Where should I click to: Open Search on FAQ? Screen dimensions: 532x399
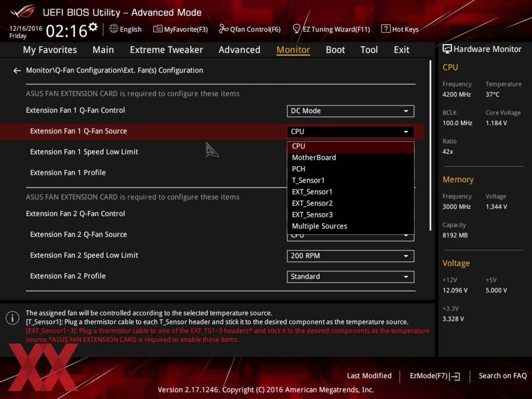pyautogui.click(x=503, y=376)
